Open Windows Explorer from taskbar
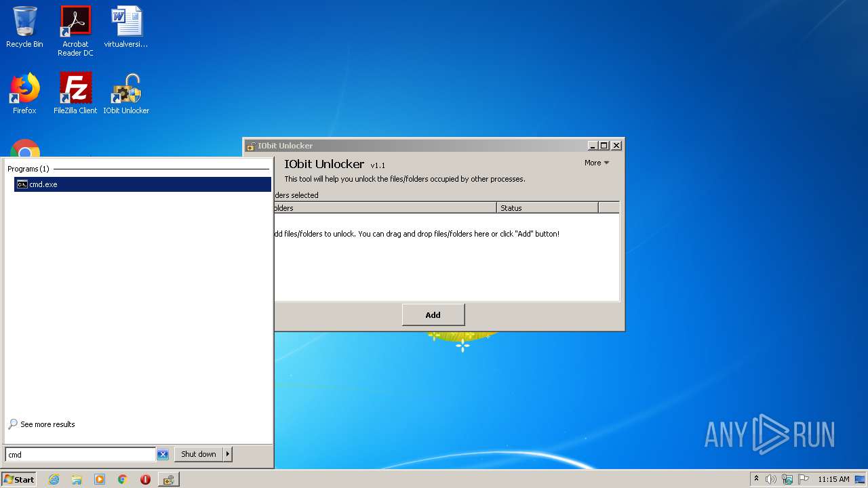This screenshot has width=868, height=488. [77, 479]
